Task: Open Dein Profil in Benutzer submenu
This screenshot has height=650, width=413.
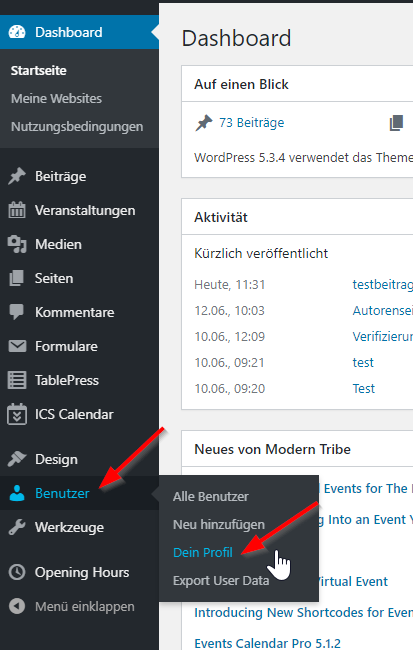Action: pyautogui.click(x=203, y=553)
